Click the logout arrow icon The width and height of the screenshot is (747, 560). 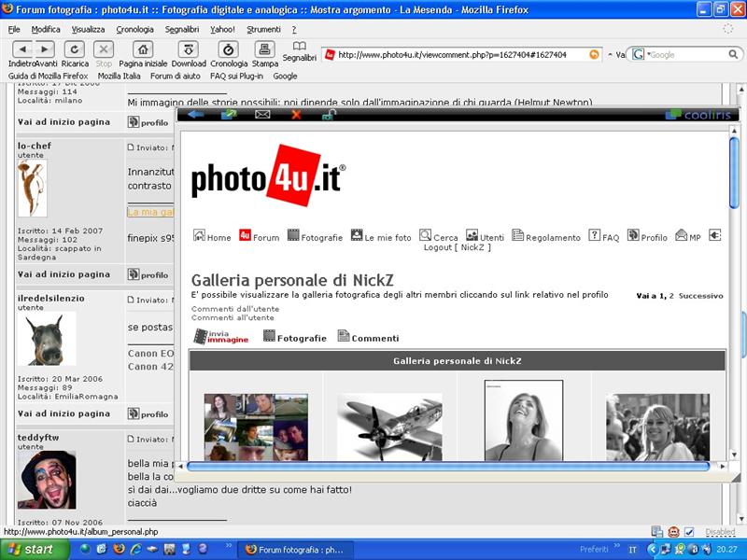coord(714,235)
